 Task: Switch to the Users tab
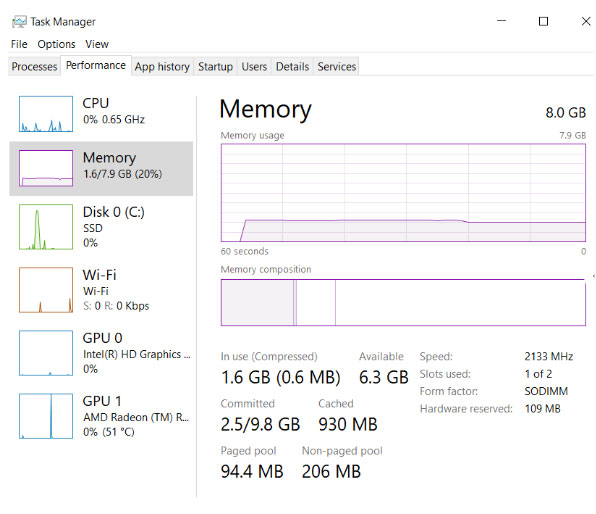254,67
